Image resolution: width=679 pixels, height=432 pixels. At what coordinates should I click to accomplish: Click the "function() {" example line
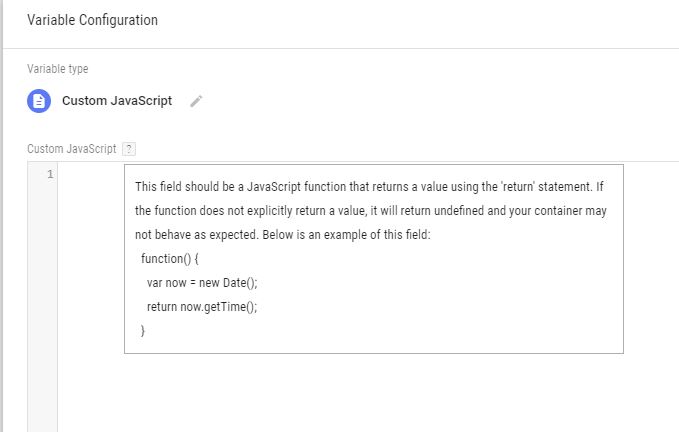click(171, 259)
